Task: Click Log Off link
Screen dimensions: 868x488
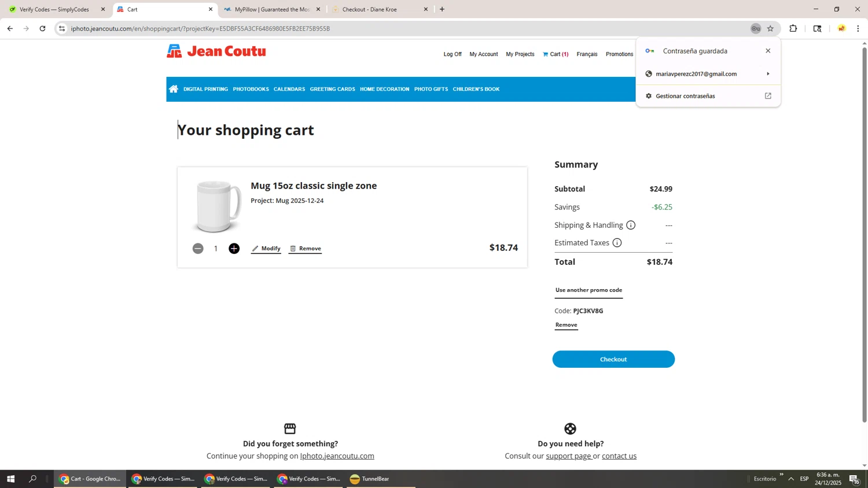Action: point(453,54)
